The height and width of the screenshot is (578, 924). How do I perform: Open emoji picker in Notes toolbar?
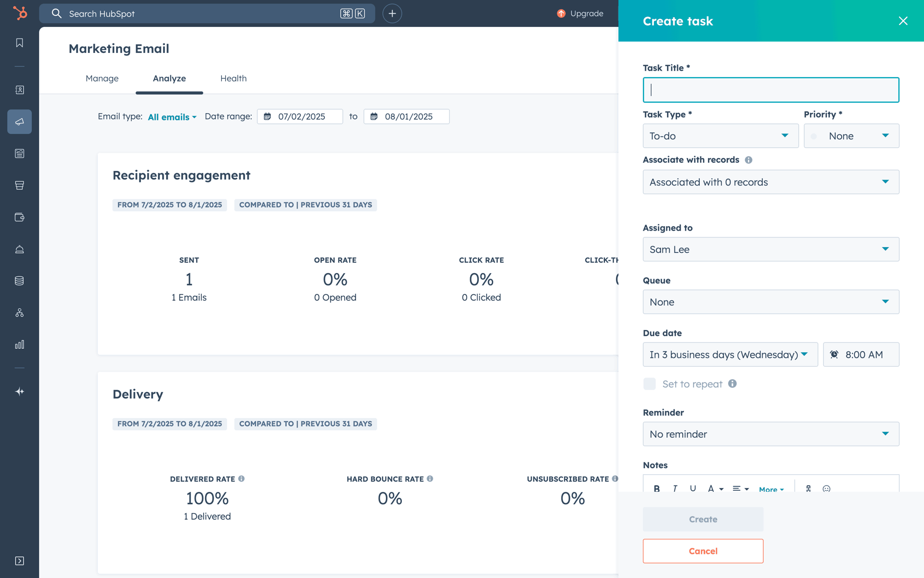pyautogui.click(x=827, y=488)
